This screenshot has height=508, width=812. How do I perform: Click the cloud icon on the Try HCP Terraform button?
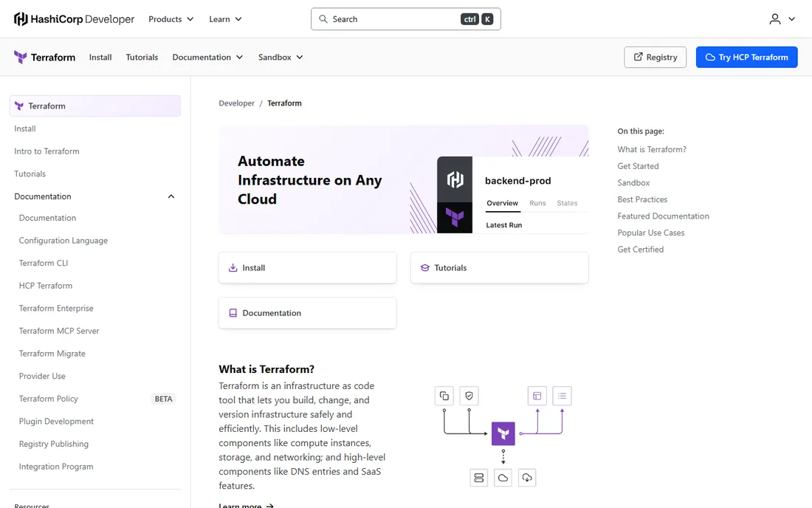[710, 57]
